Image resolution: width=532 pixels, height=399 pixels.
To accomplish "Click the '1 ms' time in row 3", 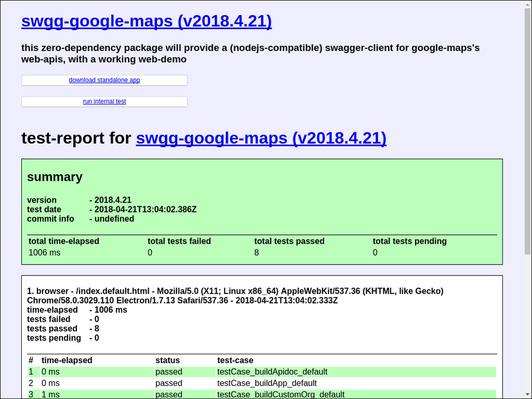I will tap(50, 395).
